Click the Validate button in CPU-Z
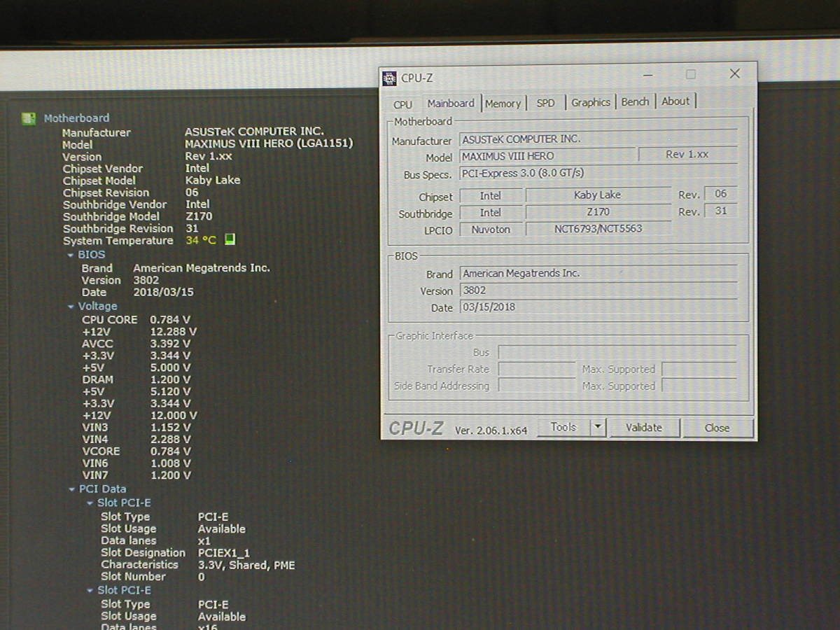840x630 pixels. 644,427
